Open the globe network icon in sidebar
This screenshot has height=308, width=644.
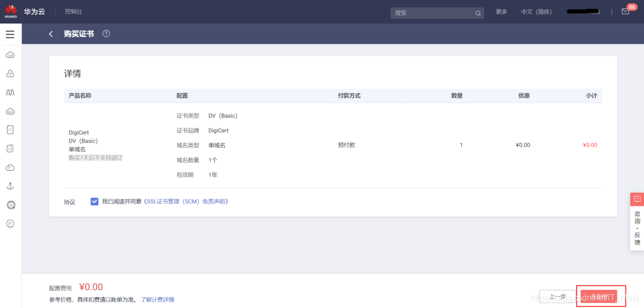11,205
